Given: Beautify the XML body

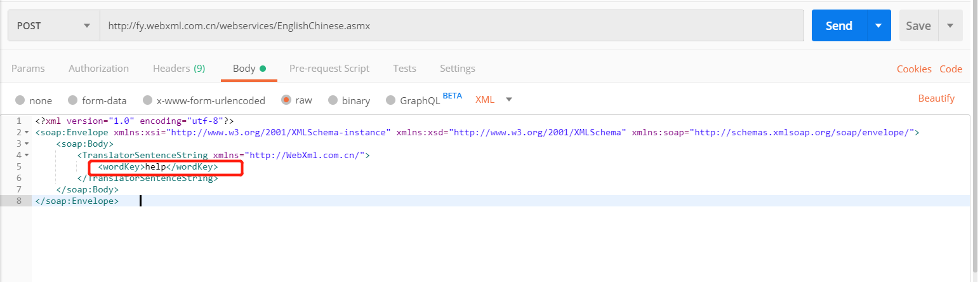Looking at the screenshot, I should point(936,98).
